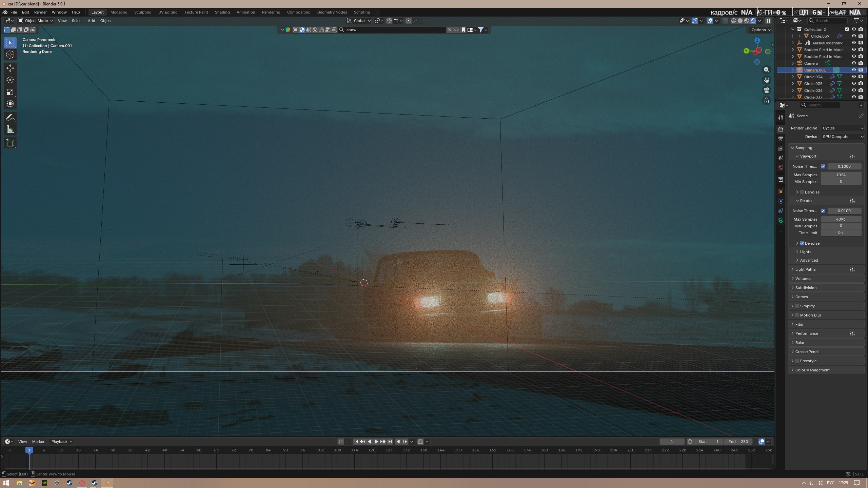The image size is (868, 488).
Task: Open the Object Mode dropdown
Action: coord(35,21)
